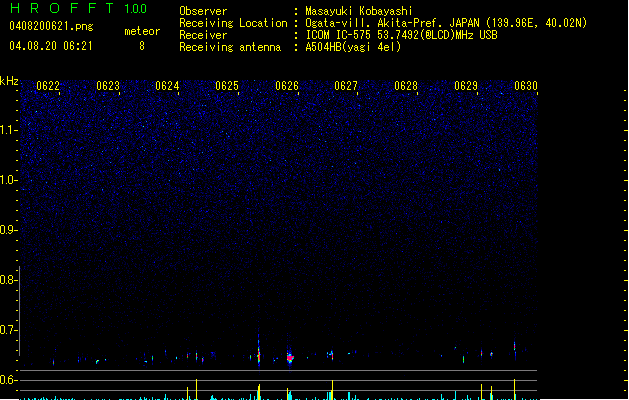This screenshot has width=629, height=400.
Task: Click the 0622 time marker
Action: point(48,86)
